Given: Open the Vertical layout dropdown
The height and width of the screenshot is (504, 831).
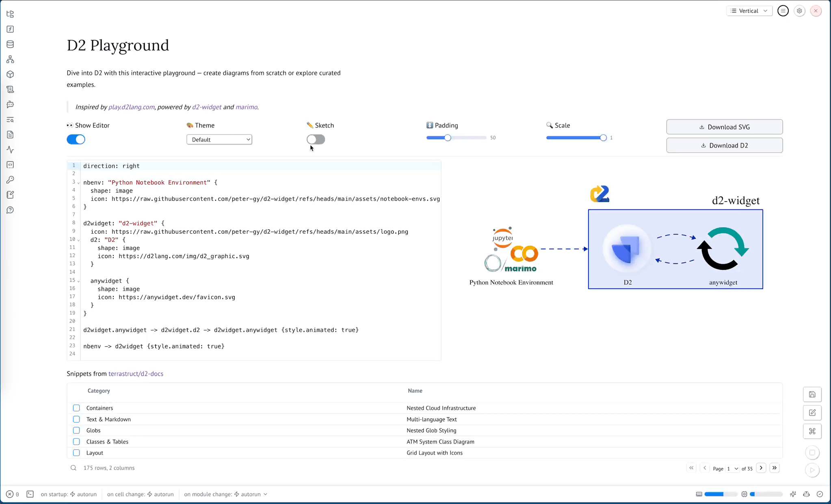Looking at the screenshot, I should click(x=749, y=11).
